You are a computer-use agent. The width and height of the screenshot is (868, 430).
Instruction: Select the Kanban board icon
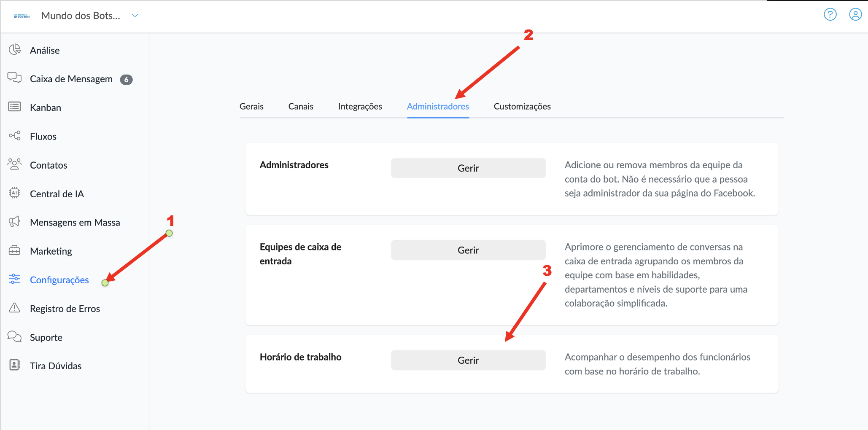pyautogui.click(x=14, y=107)
